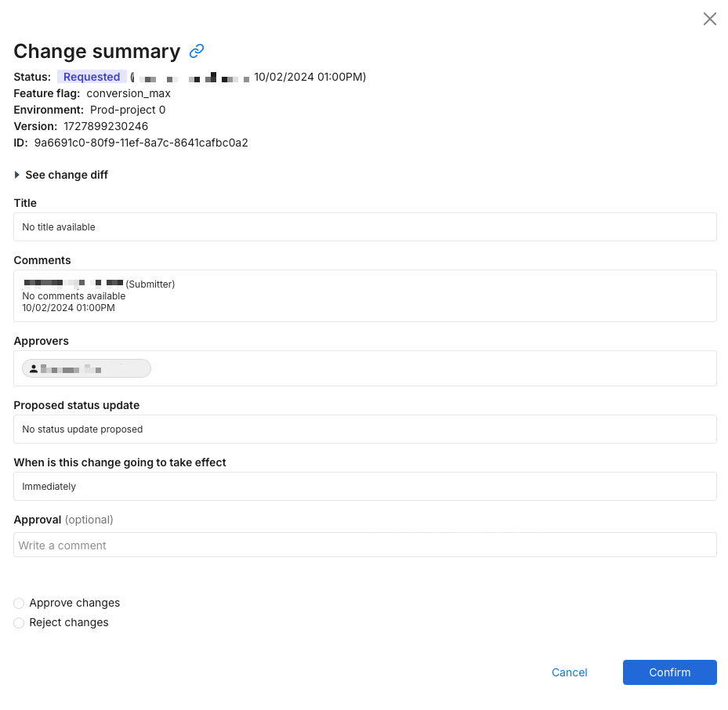Viewport: 728px width, 710px height.
Task: Click the person icon in approver chip
Action: [34, 368]
